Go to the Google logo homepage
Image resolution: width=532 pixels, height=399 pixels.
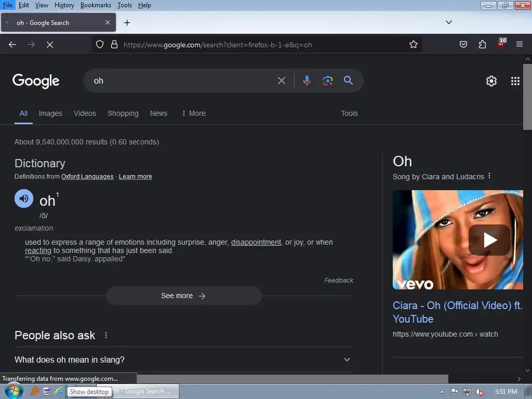[36, 81]
